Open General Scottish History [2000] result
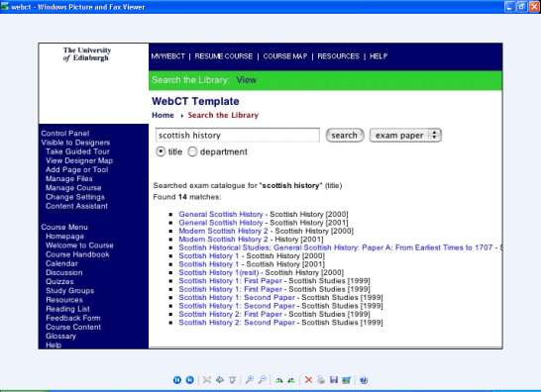541x392 pixels. click(221, 214)
